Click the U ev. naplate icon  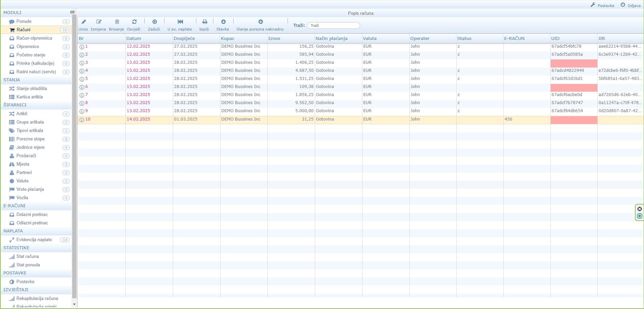click(x=180, y=22)
